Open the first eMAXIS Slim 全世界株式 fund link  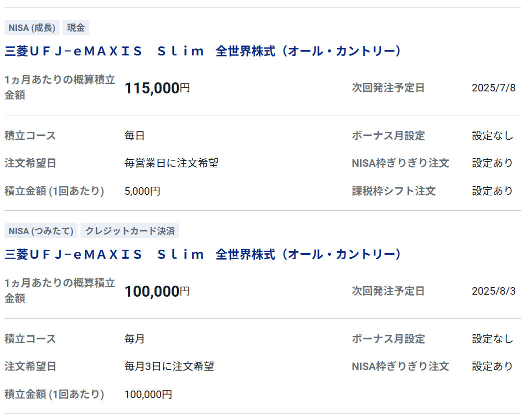pyautogui.click(x=203, y=51)
